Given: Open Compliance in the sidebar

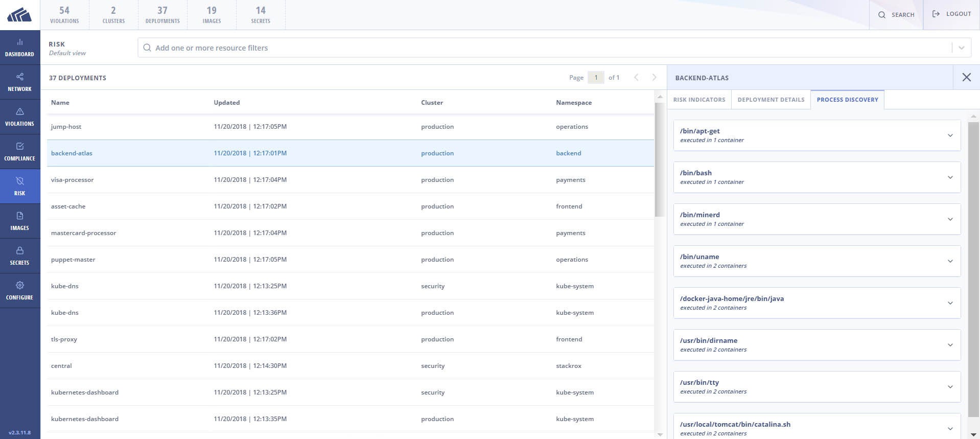Looking at the screenshot, I should (20, 152).
